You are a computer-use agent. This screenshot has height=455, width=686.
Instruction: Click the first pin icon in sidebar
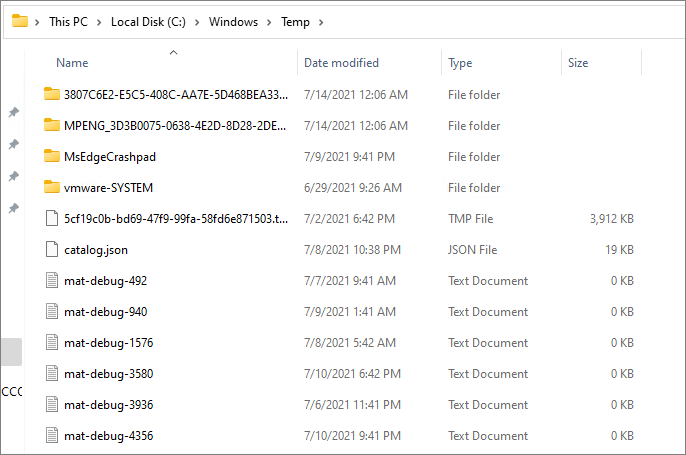click(x=13, y=113)
